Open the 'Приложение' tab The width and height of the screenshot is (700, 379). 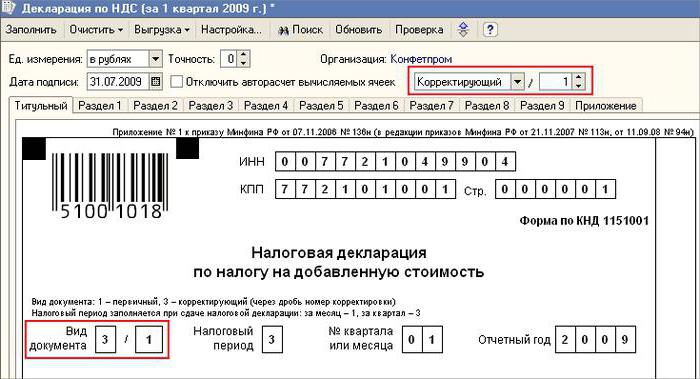click(606, 106)
